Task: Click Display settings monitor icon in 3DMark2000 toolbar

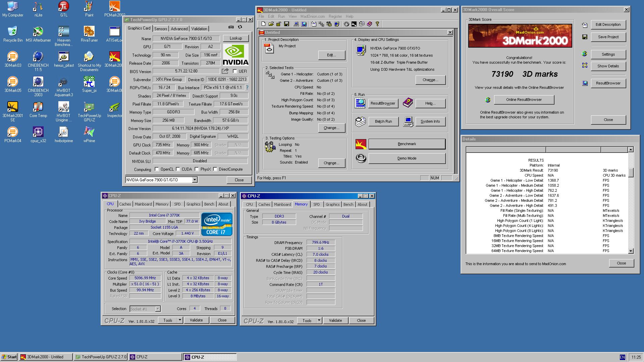Action: 337,24
